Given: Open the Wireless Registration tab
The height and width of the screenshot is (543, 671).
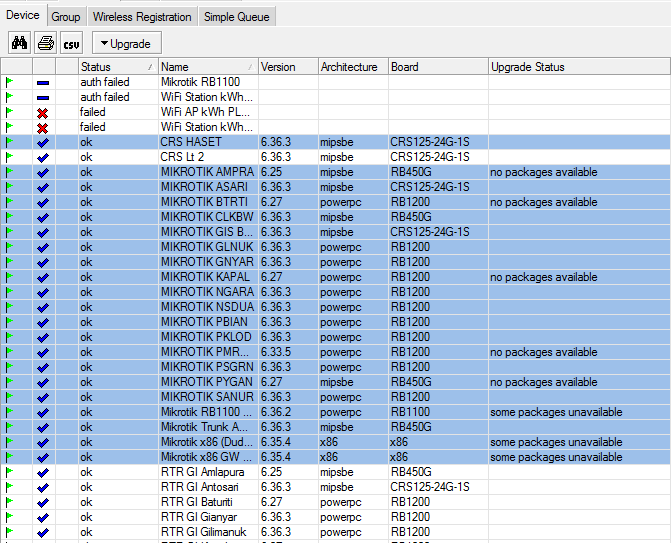Looking at the screenshot, I should click(142, 17).
